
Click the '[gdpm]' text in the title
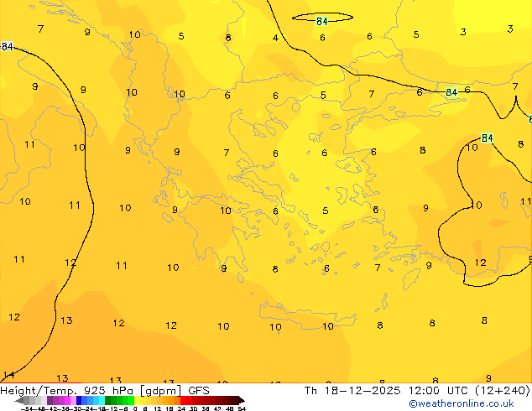click(x=160, y=391)
